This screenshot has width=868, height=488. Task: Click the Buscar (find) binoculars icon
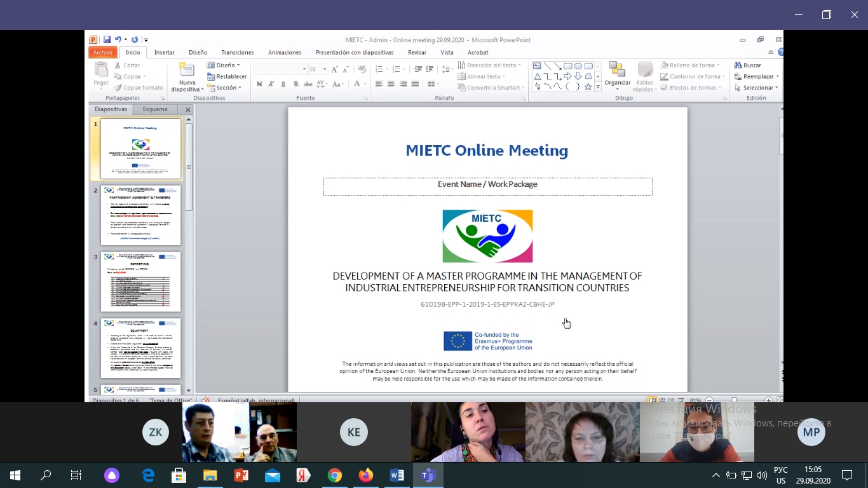click(738, 65)
